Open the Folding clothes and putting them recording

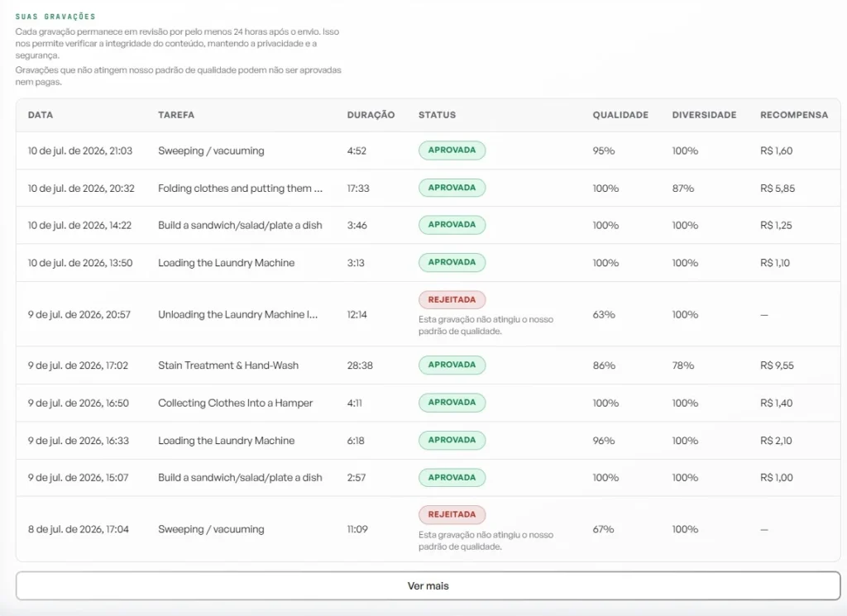tap(241, 189)
